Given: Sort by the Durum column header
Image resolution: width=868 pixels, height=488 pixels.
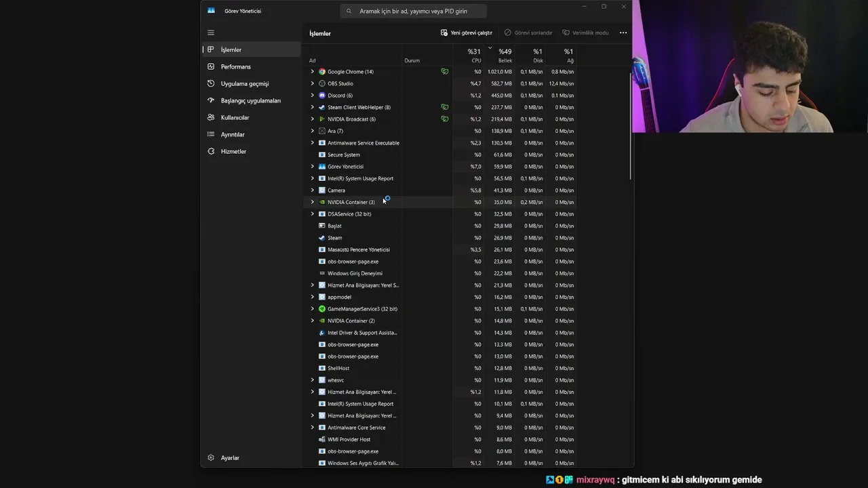Looking at the screenshot, I should point(427,56).
